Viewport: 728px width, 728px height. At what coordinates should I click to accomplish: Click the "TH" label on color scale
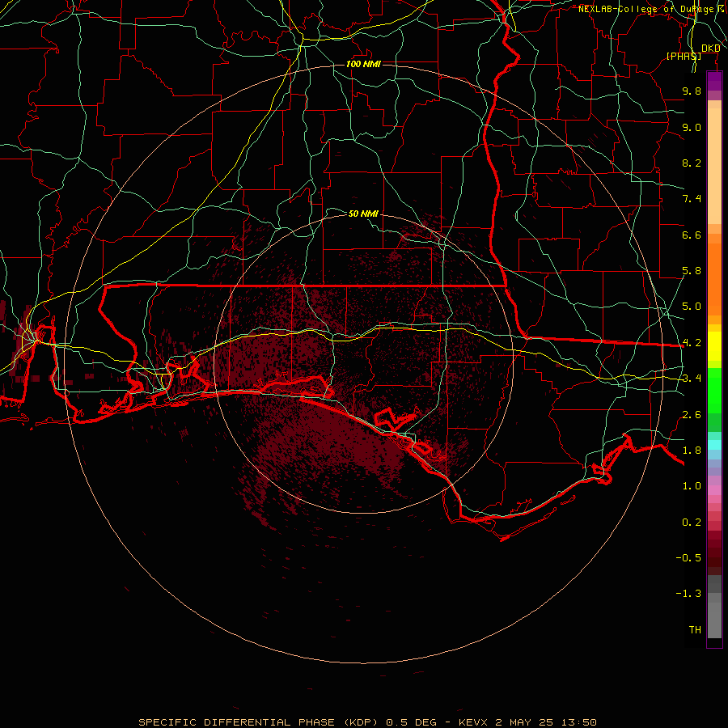pyautogui.click(x=695, y=630)
